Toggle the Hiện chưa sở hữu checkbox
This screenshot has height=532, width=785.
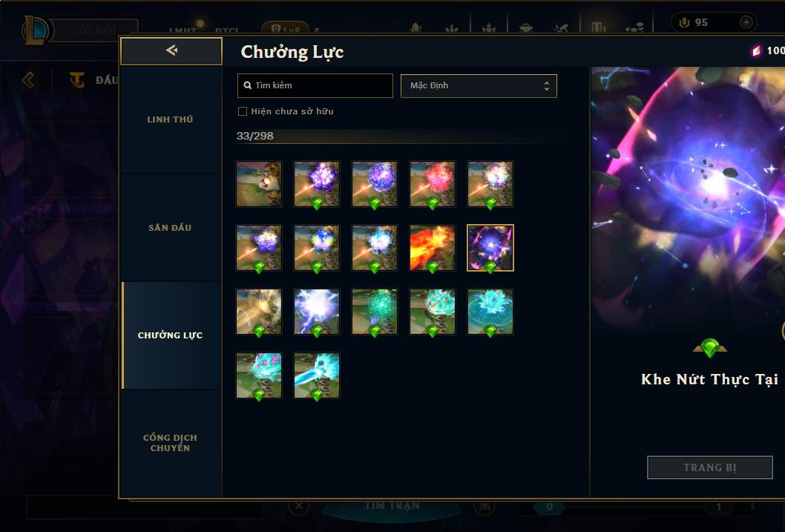tap(243, 111)
